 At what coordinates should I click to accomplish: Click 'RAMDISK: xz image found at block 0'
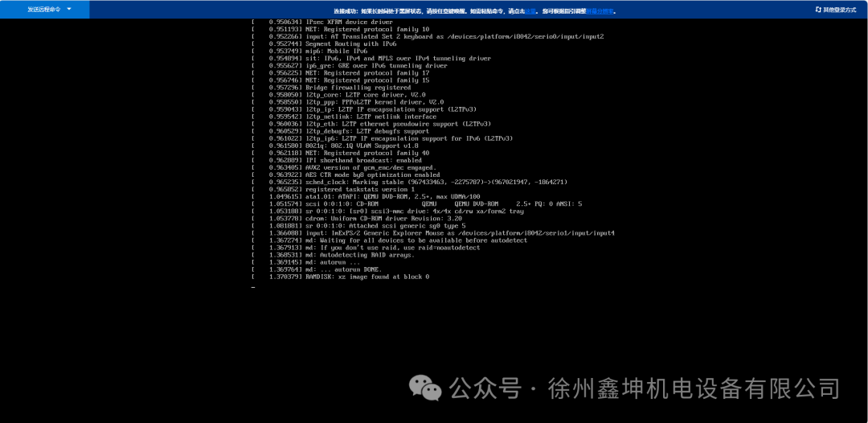pyautogui.click(x=340, y=277)
